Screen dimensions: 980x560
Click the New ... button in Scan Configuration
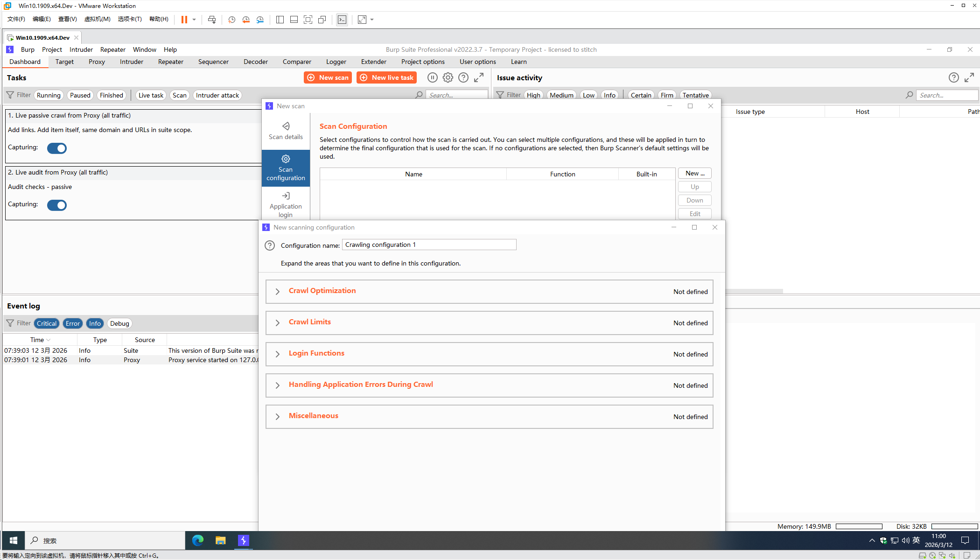click(x=694, y=173)
